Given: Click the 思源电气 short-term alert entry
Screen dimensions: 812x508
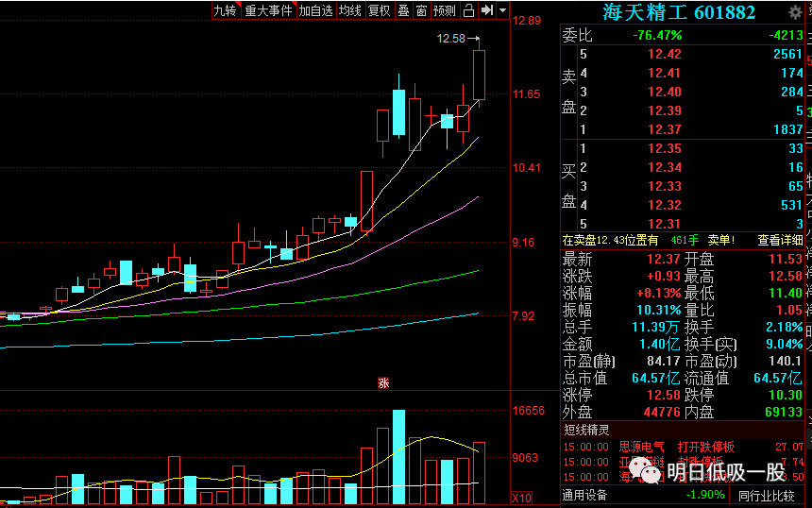Looking at the screenshot, I should (641, 447).
